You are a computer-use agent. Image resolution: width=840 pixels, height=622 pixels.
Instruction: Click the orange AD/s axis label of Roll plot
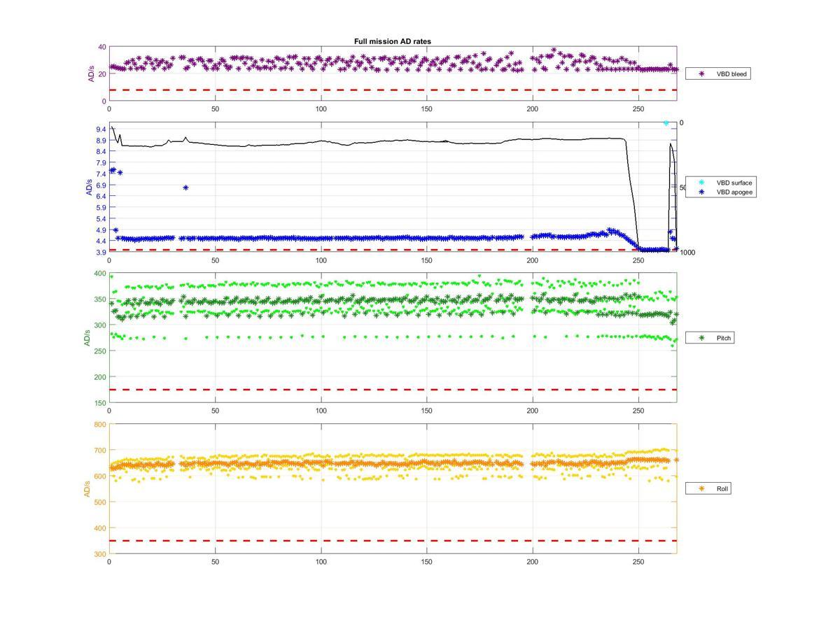(87, 488)
